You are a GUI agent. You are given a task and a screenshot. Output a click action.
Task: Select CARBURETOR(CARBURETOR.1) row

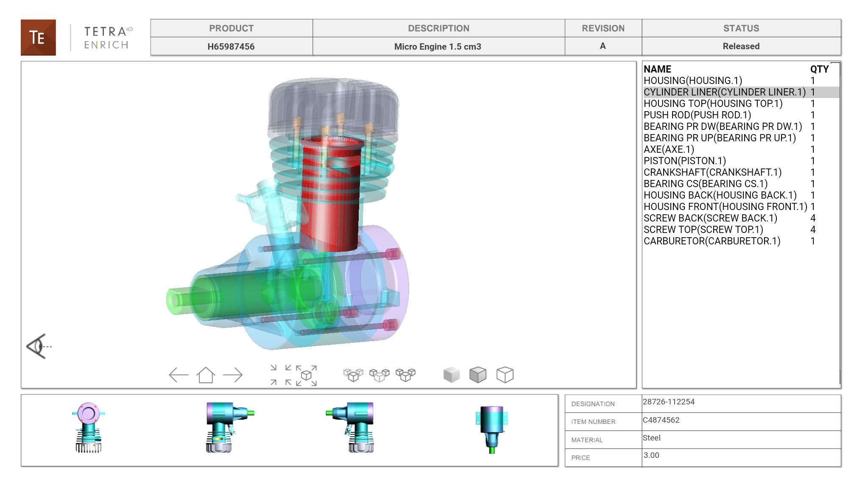(712, 241)
